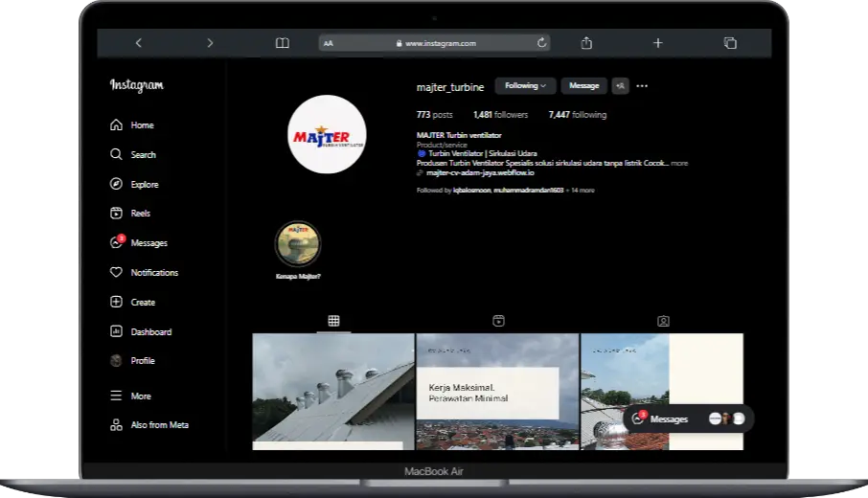Open the MAJTER profile picture
The height and width of the screenshot is (498, 868).
pyautogui.click(x=327, y=134)
